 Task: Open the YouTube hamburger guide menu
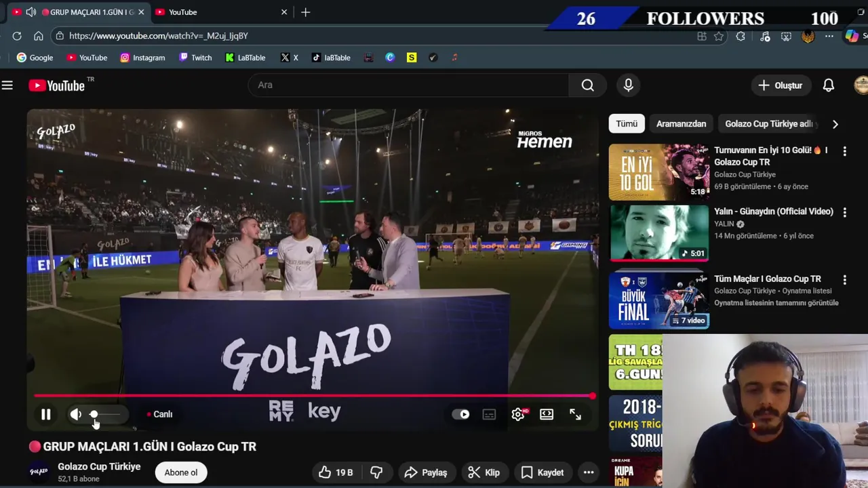point(7,85)
